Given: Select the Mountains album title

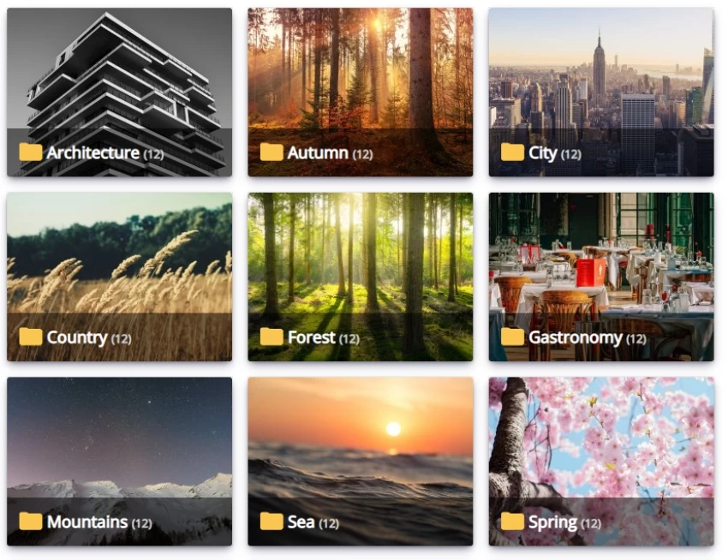Looking at the screenshot, I should tap(87, 522).
